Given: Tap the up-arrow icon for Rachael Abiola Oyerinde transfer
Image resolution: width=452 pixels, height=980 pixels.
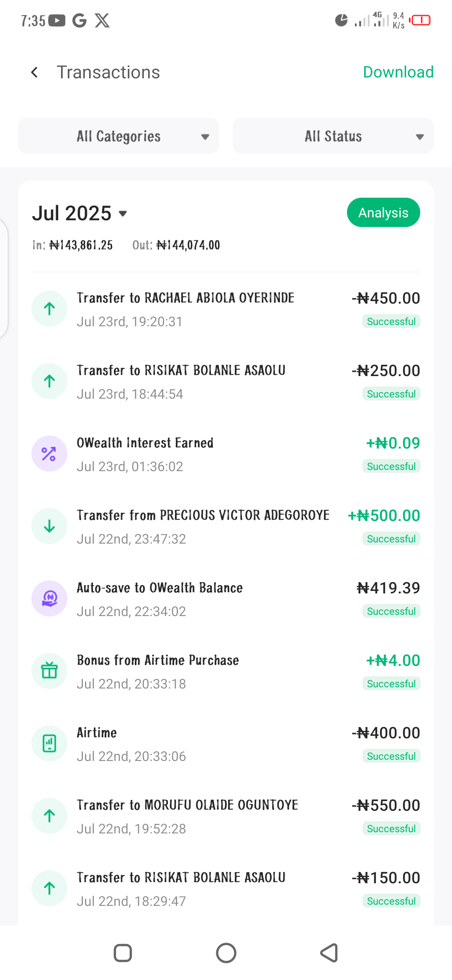Looking at the screenshot, I should point(49,309).
